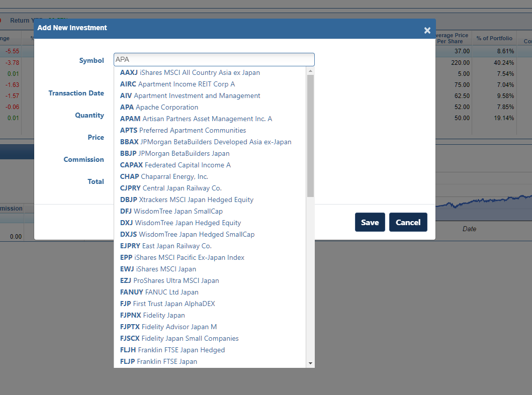Viewport: 532px width, 395px height.
Task: Click the 9.58% portfolio value
Action: [x=505, y=96]
